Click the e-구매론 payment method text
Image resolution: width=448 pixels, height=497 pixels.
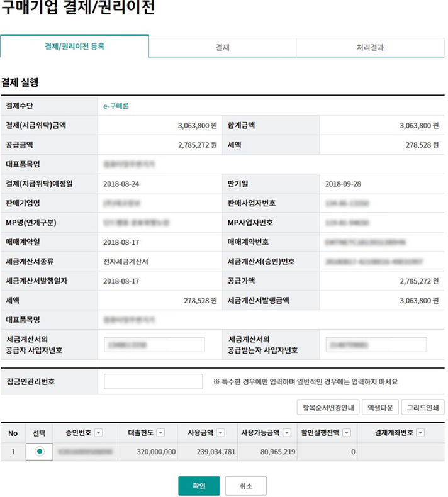(116, 106)
